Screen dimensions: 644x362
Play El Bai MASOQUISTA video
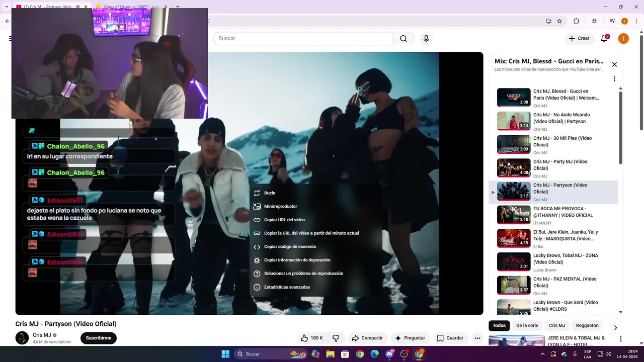553,239
